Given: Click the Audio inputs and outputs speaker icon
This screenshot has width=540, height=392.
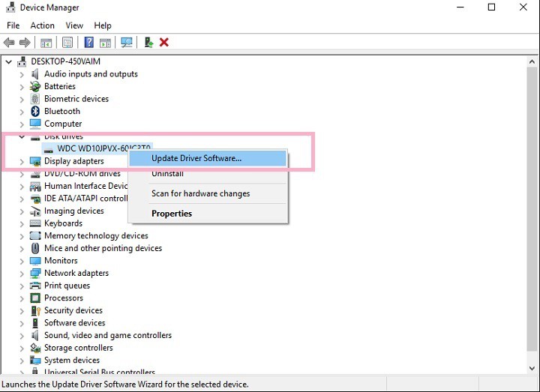Looking at the screenshot, I should click(x=35, y=74).
